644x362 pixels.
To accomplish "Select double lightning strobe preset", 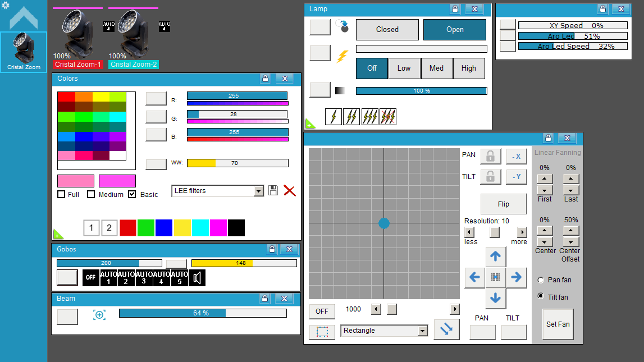I will pyautogui.click(x=351, y=117).
